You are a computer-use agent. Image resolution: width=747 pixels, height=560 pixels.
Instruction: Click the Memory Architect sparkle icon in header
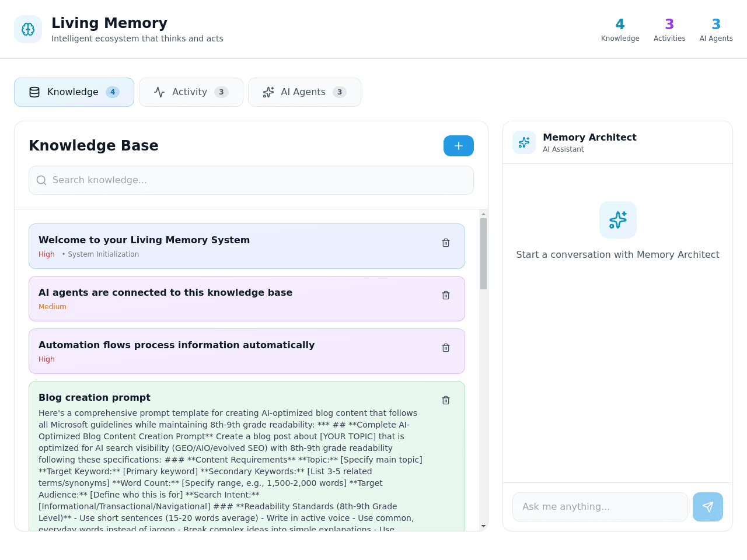tap(524, 142)
